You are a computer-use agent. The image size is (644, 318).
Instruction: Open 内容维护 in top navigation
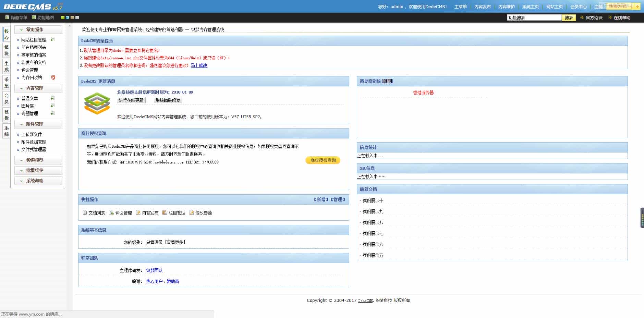coord(506,7)
